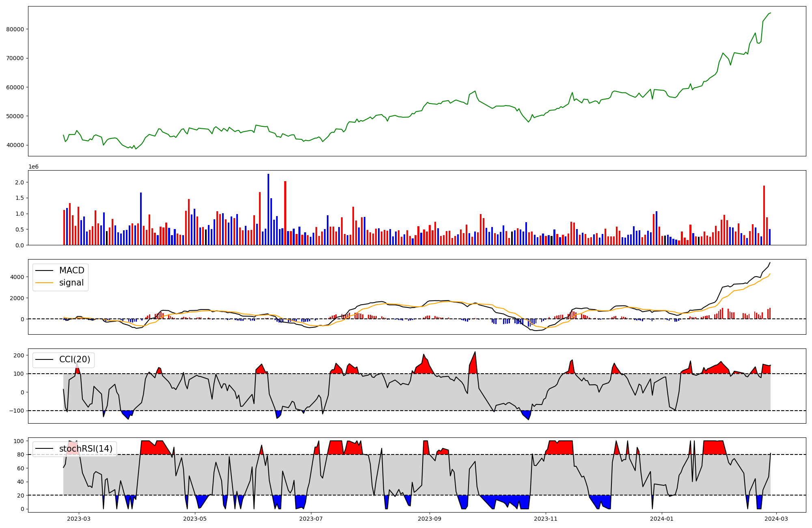Click the 200 CCI axis label

(19, 355)
